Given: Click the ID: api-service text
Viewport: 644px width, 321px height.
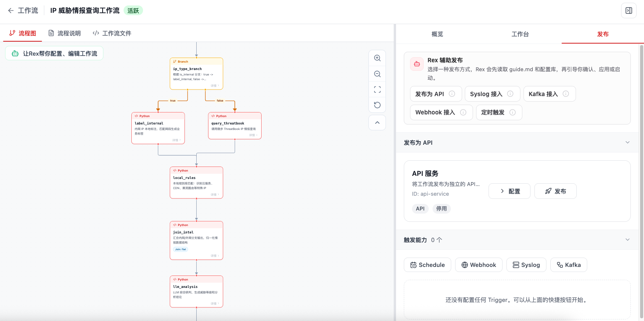Looking at the screenshot, I should (x=431, y=194).
